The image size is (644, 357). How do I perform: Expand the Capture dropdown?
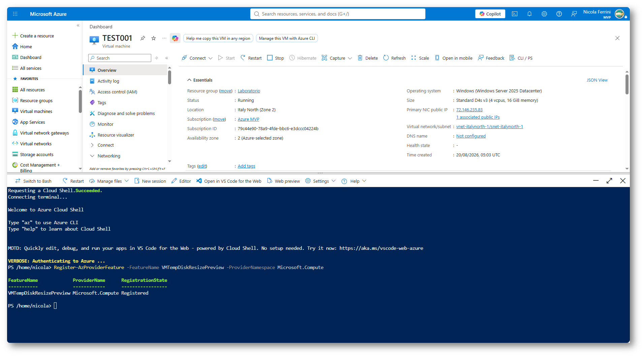point(350,58)
